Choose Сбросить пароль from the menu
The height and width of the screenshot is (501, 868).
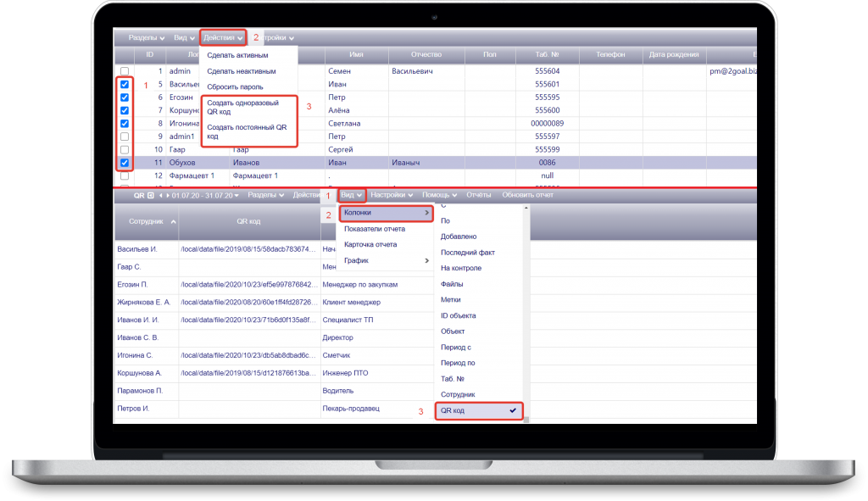(236, 87)
